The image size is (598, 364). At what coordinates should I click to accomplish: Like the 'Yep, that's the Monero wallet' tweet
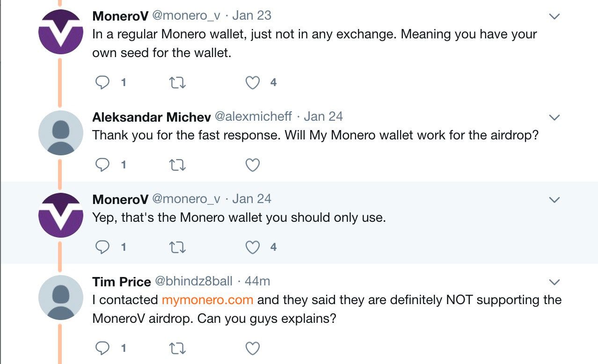click(253, 248)
